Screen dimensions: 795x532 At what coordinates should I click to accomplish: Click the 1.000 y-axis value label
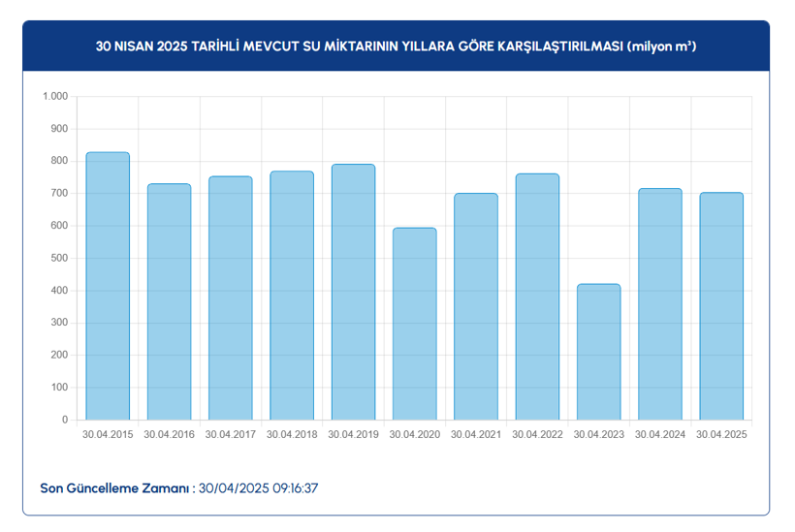coord(54,97)
